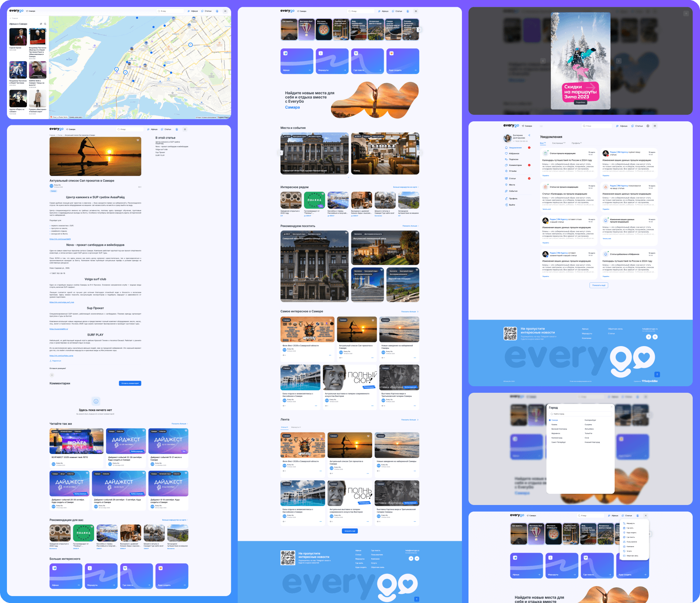Viewport: 700px width, 603px height.
Task: Close the story viewer overlay
Action: [686, 13]
